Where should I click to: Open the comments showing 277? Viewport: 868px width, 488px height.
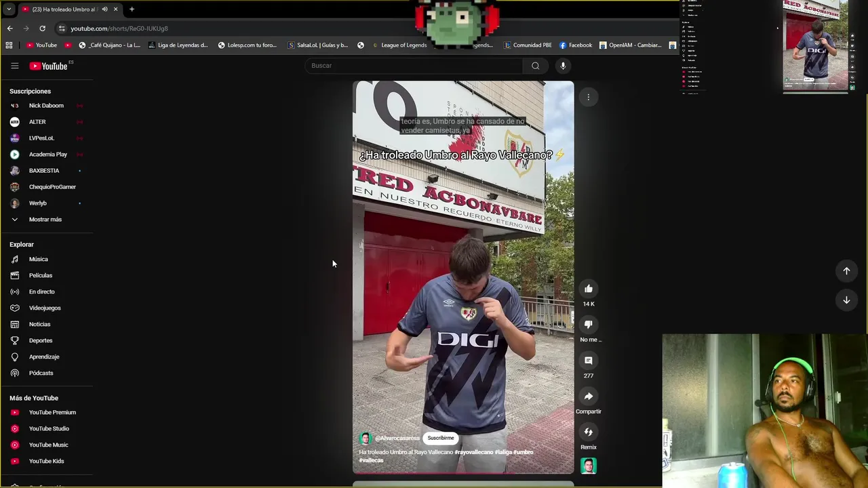point(589,361)
